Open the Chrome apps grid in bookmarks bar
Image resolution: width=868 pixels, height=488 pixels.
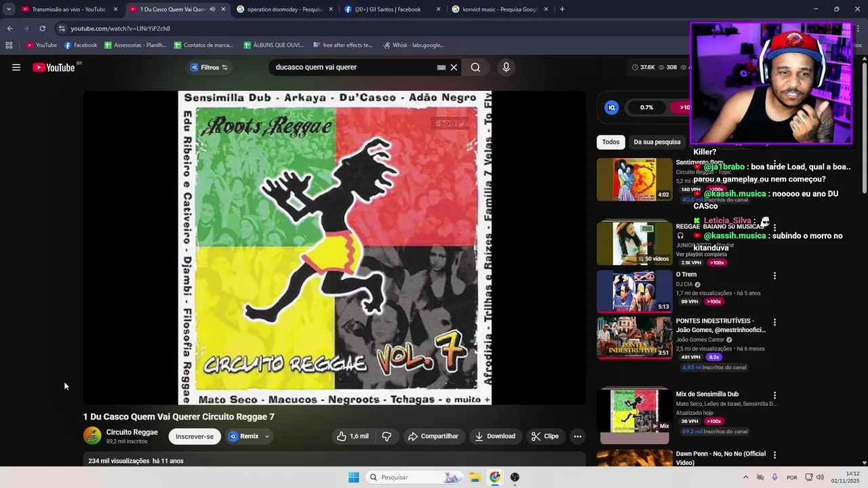(9, 45)
